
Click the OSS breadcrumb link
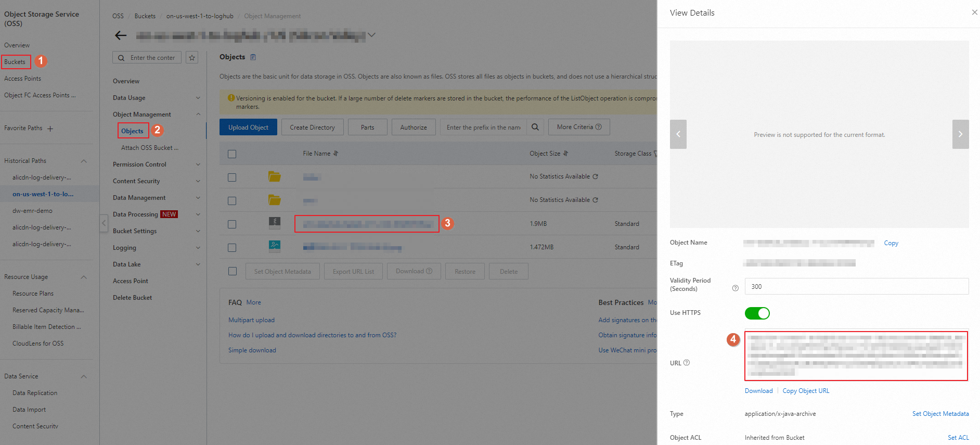pos(118,16)
